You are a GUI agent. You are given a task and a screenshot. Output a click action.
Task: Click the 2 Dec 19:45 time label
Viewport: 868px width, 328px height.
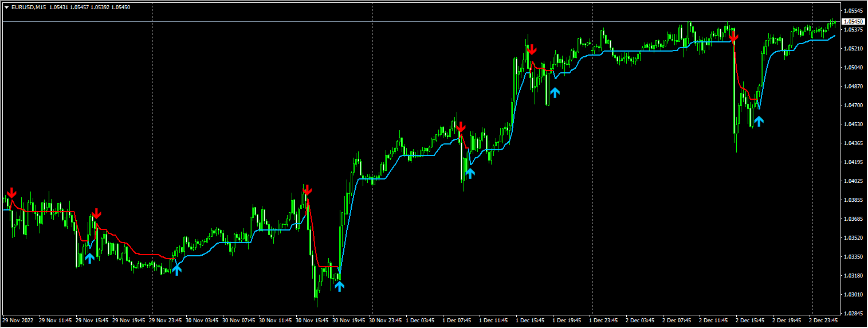coord(788,321)
